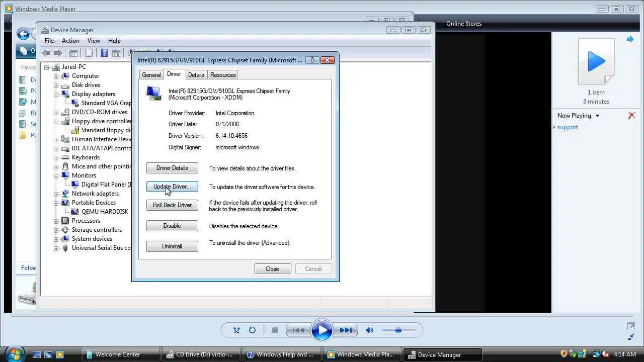This screenshot has width=644, height=362.
Task: Skip to previous track in Media Player
Action: click(x=298, y=330)
